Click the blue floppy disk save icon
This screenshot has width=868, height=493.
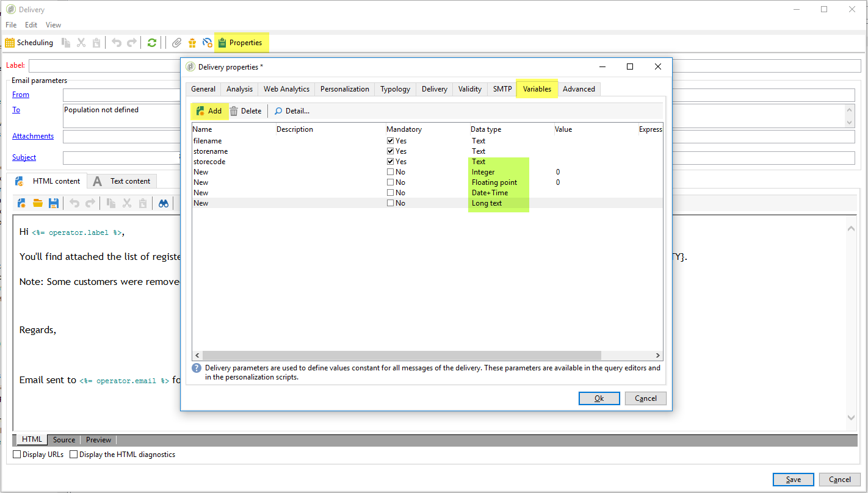pos(54,204)
